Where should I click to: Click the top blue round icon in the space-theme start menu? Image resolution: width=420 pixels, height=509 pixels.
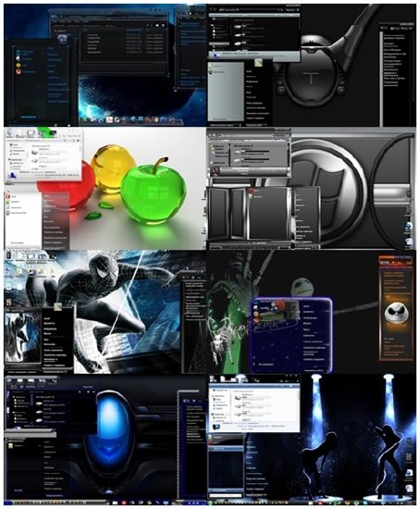(19, 52)
